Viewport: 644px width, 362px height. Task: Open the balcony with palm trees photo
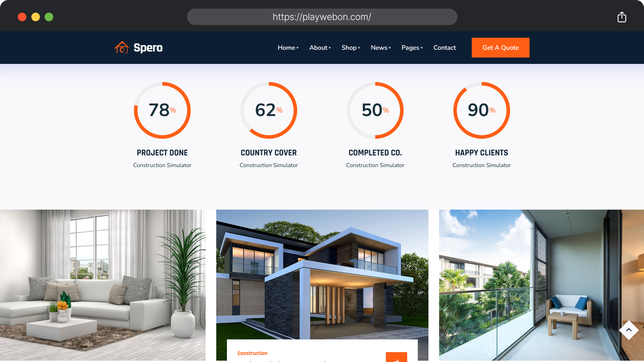click(x=541, y=285)
